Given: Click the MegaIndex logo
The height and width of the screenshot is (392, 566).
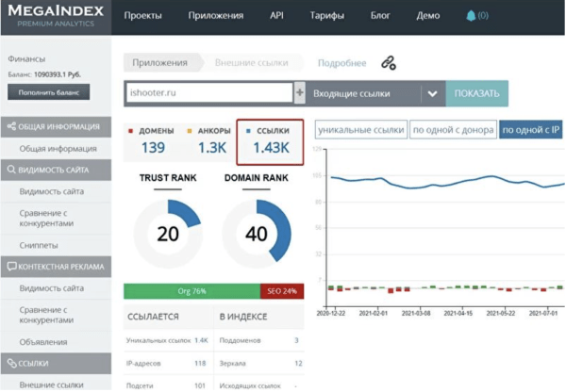Looking at the screenshot, I should (x=55, y=16).
